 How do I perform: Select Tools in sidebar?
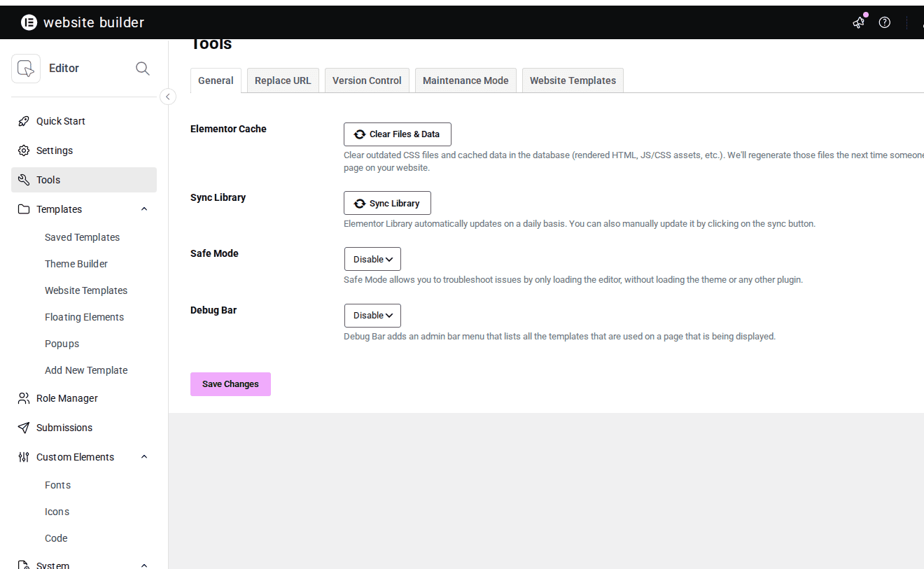point(84,180)
